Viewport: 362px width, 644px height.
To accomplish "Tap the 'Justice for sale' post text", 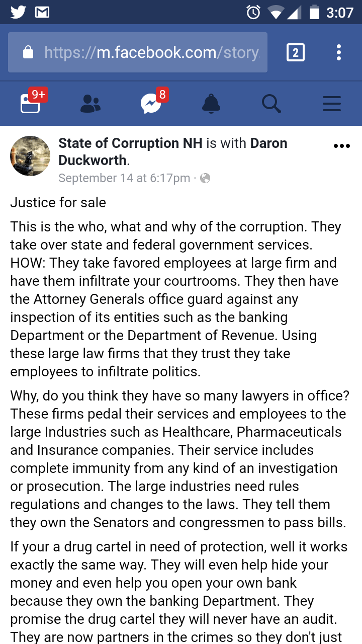I will coord(58,203).
